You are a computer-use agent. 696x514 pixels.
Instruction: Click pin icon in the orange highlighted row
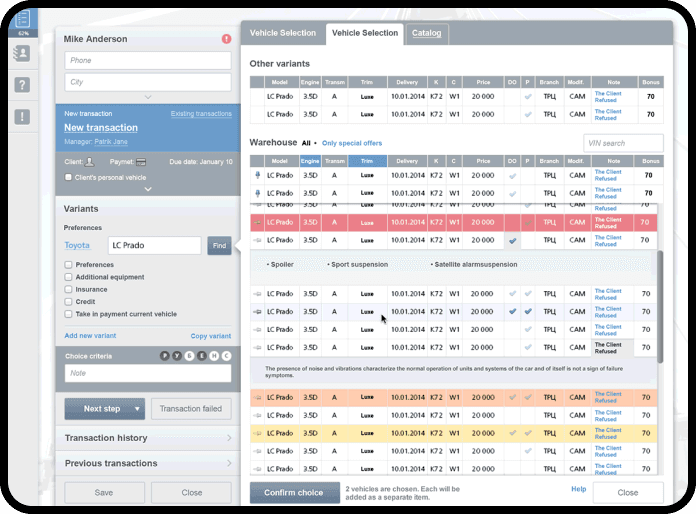(257, 397)
